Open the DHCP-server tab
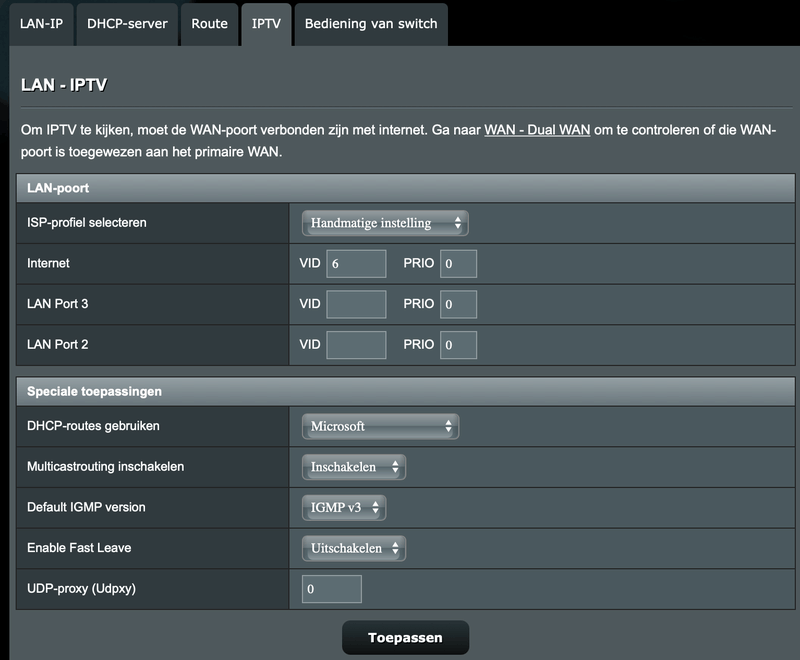 tap(127, 24)
